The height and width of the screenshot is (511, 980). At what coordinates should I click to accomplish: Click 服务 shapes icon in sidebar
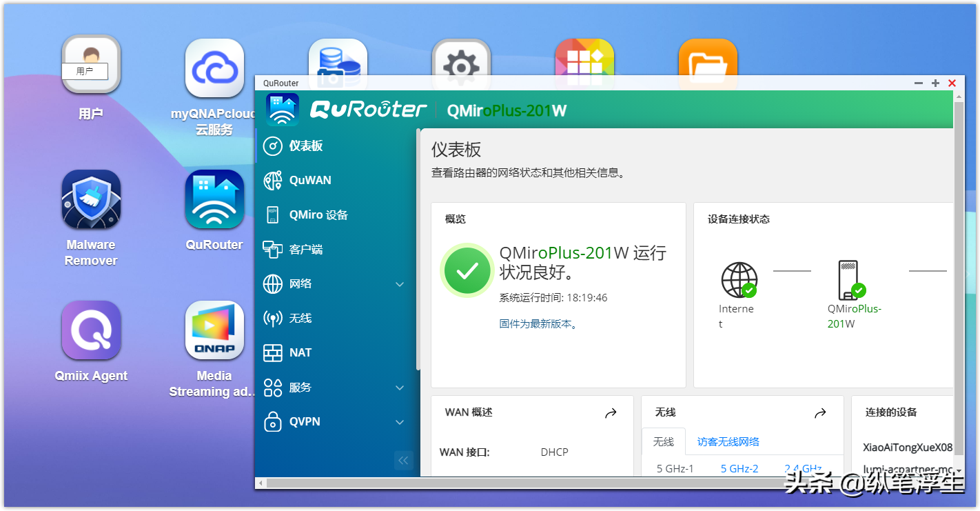click(273, 388)
